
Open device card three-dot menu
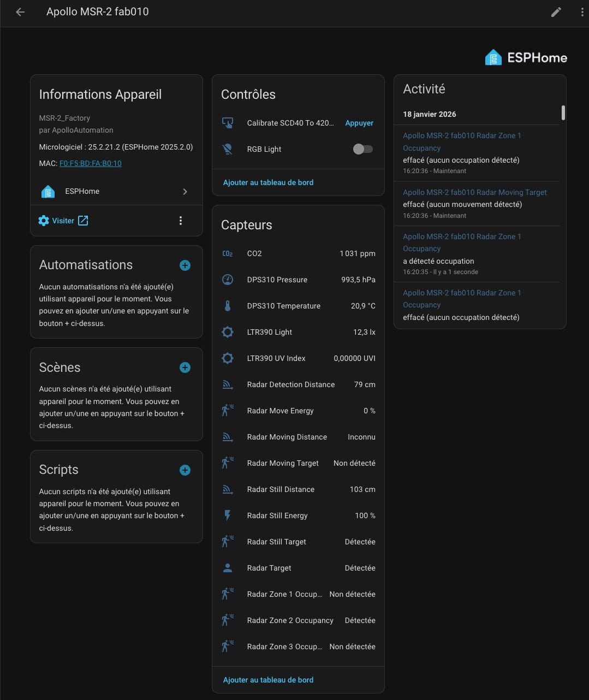click(181, 221)
